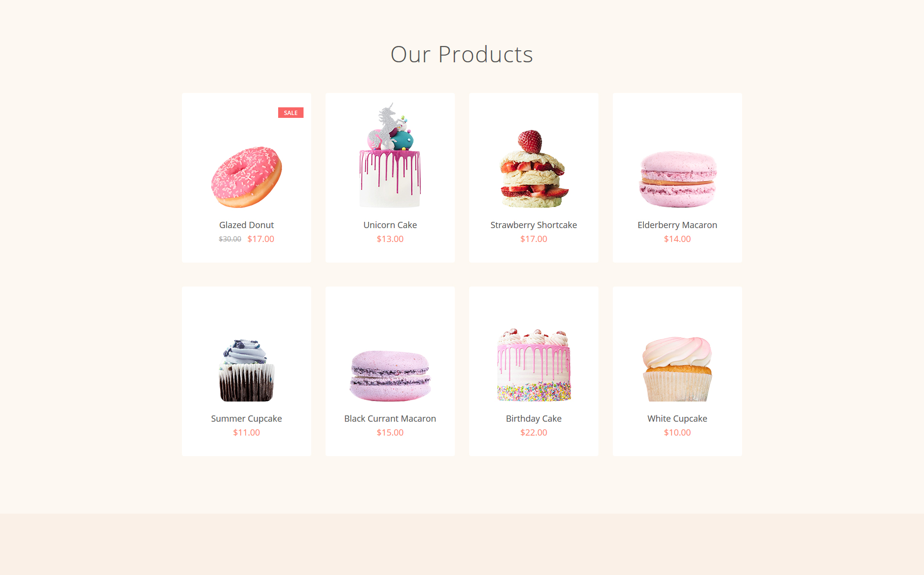The width and height of the screenshot is (924, 575).
Task: Select the Elderberry Macaron image
Action: (677, 179)
